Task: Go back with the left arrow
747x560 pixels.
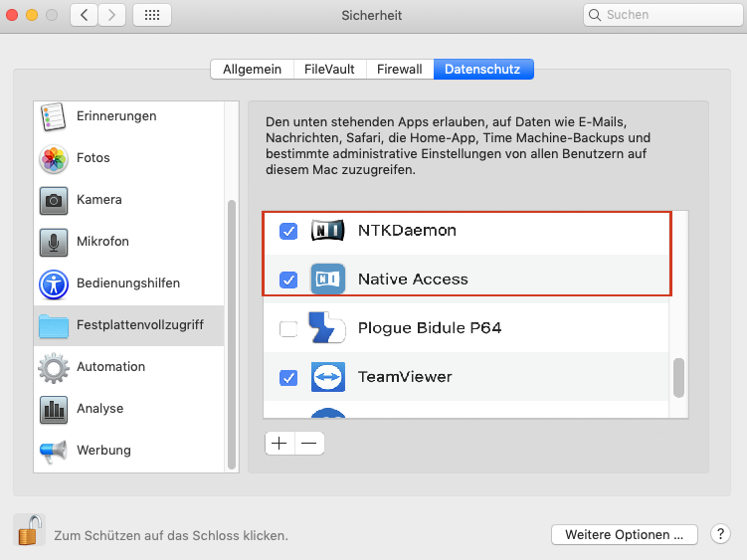Action: coord(85,15)
